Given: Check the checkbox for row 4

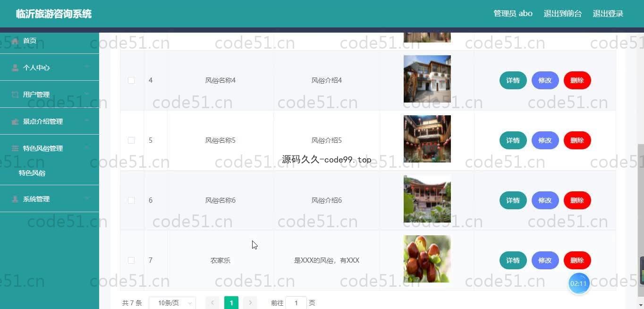Looking at the screenshot, I should click(x=131, y=80).
